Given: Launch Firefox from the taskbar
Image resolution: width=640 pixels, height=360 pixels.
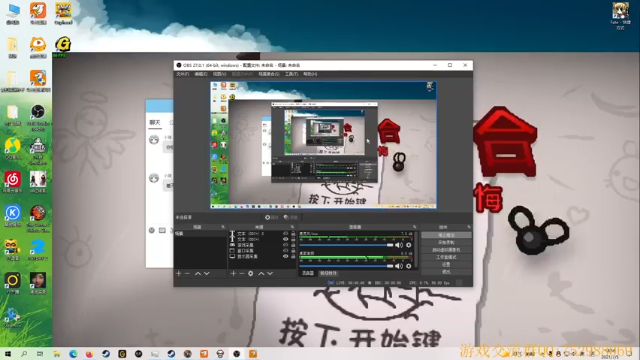Looking at the screenshot, I should click(x=89, y=354).
